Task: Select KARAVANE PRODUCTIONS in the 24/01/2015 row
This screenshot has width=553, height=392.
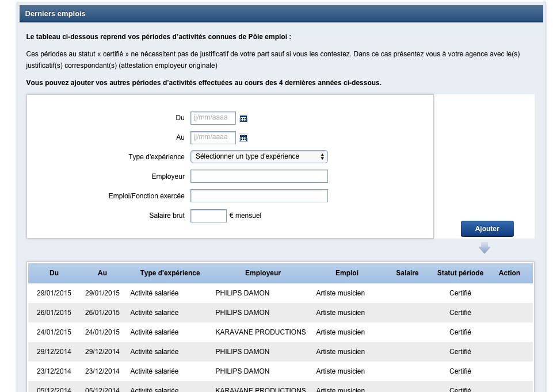Action: coord(261,332)
